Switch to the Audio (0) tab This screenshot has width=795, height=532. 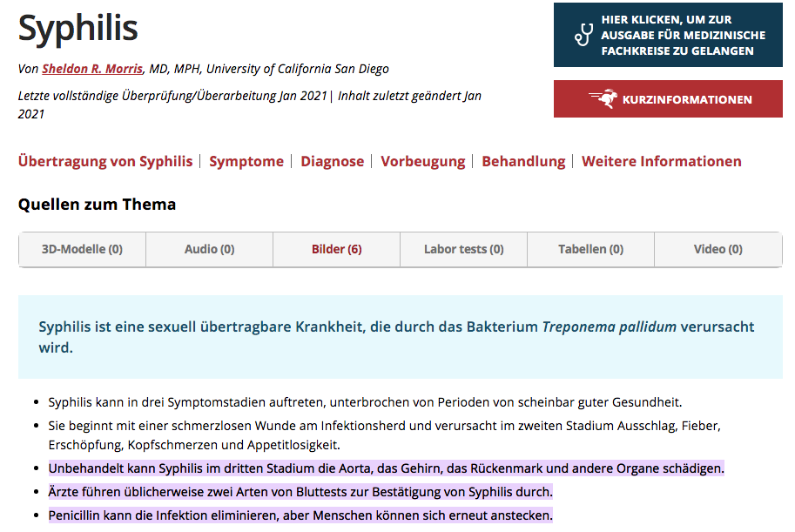click(x=209, y=249)
